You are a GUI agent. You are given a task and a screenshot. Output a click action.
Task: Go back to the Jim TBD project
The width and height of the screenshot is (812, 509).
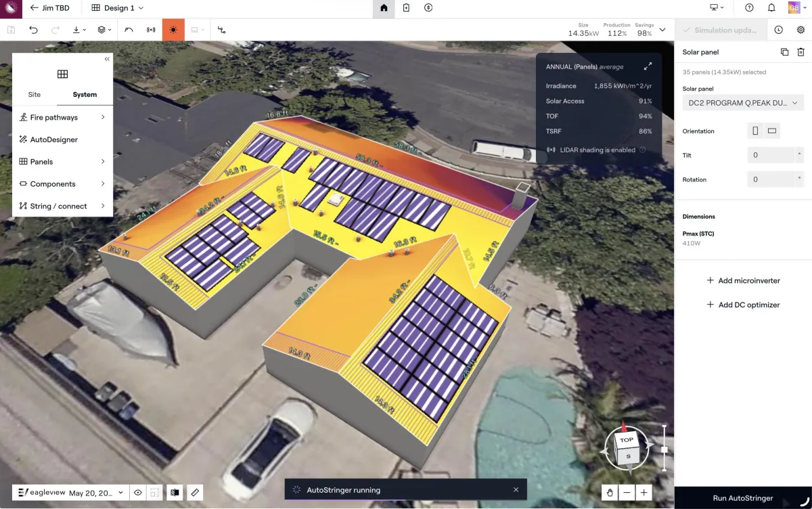pyautogui.click(x=51, y=8)
